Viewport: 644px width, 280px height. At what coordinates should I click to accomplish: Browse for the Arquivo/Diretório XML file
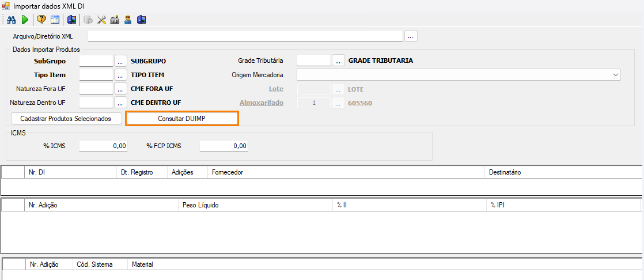(411, 36)
